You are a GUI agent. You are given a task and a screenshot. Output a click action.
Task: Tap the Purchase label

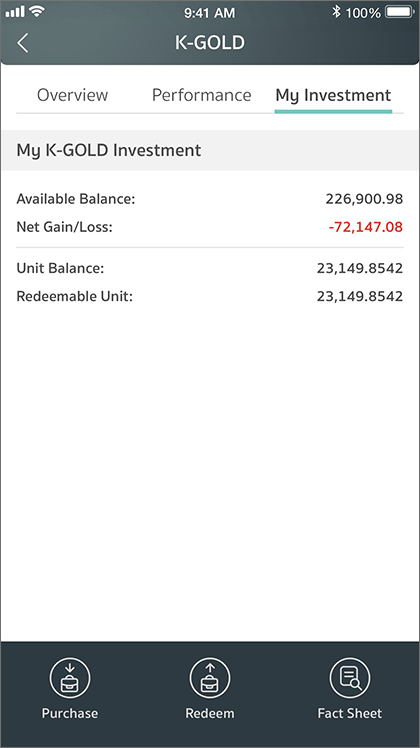point(70,713)
